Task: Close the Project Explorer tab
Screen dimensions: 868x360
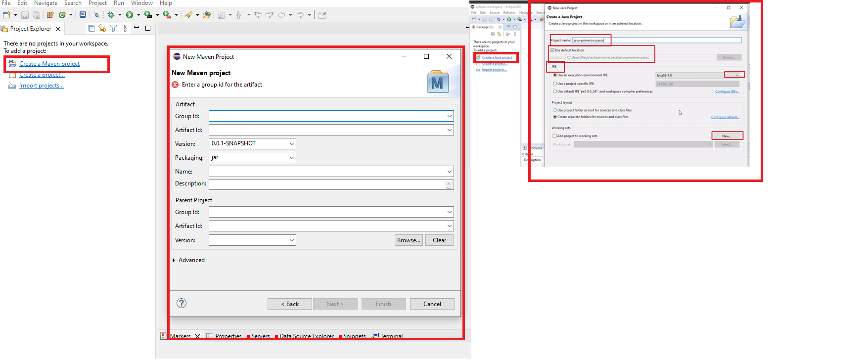Action: tap(58, 29)
